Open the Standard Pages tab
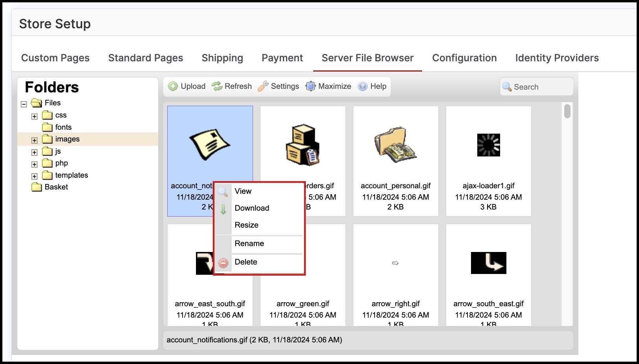This screenshot has height=364, width=639. coord(146,58)
